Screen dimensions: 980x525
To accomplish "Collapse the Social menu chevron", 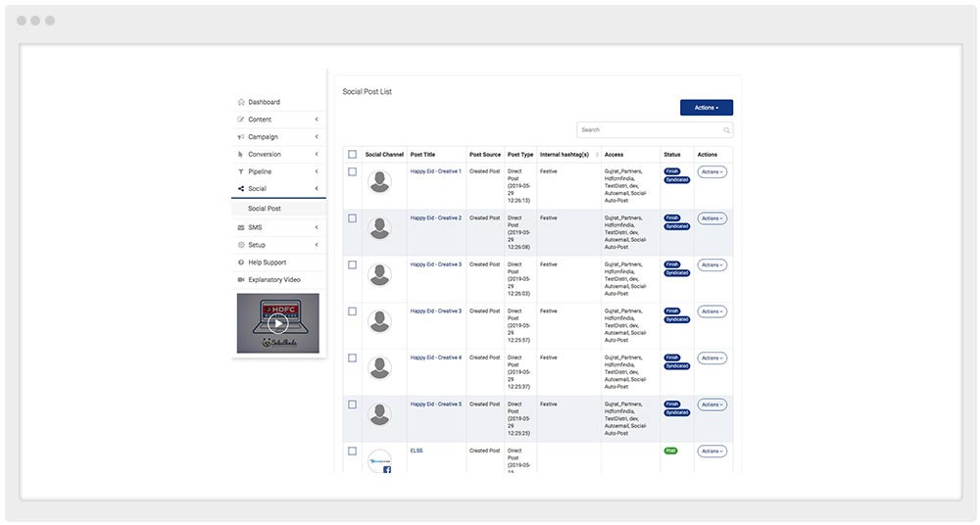I will coord(317,189).
